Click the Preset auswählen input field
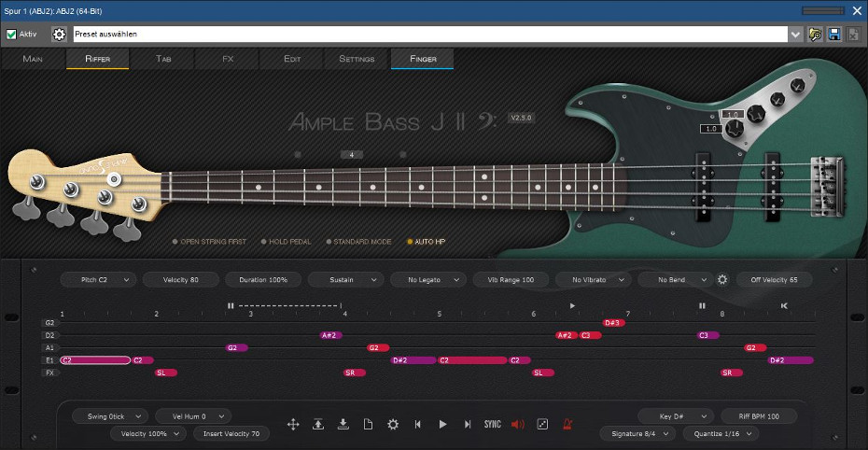Viewport: 868px width, 450px height. click(430, 35)
